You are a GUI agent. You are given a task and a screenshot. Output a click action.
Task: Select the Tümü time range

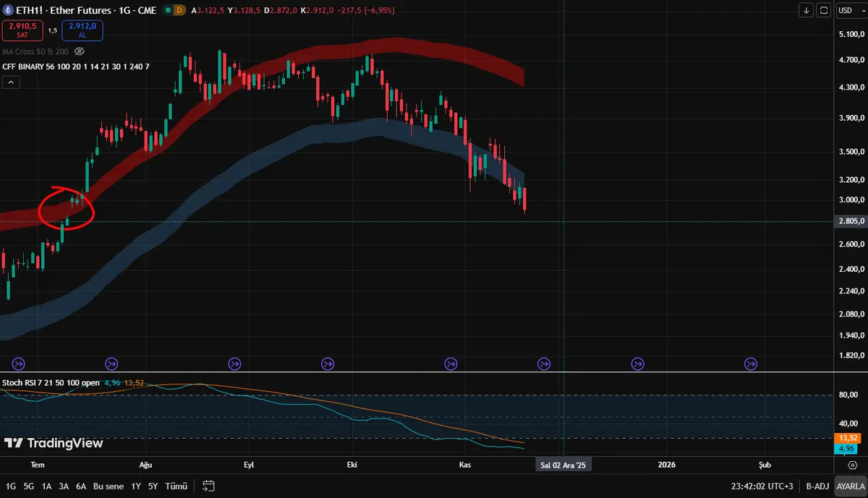pos(176,486)
